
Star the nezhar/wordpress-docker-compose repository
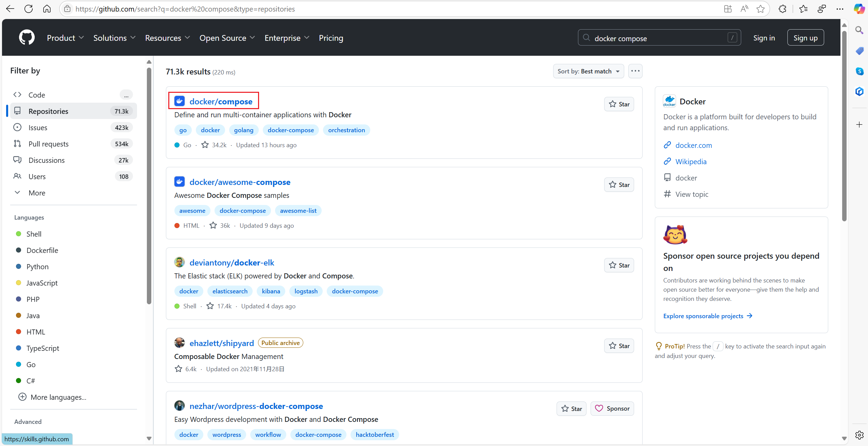(x=571, y=409)
